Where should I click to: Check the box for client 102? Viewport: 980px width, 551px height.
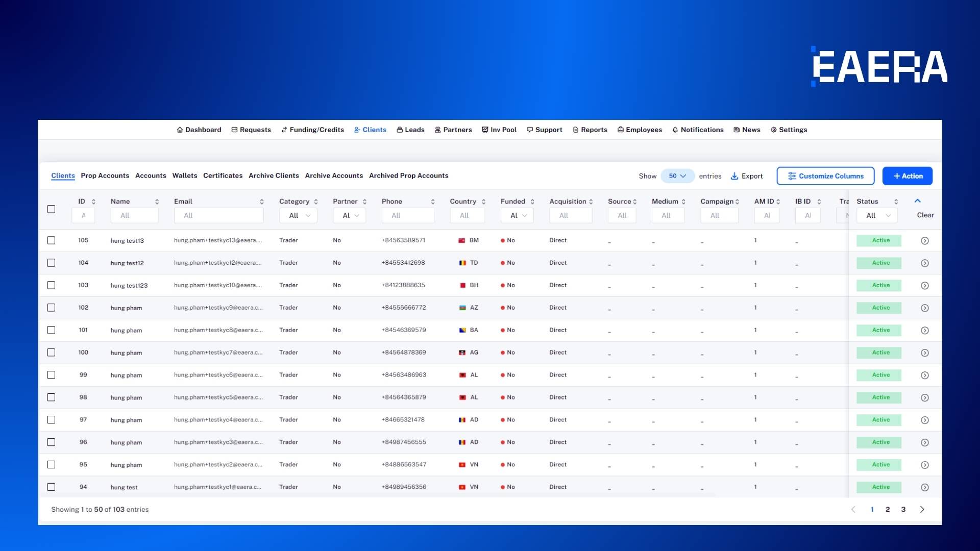tap(51, 308)
